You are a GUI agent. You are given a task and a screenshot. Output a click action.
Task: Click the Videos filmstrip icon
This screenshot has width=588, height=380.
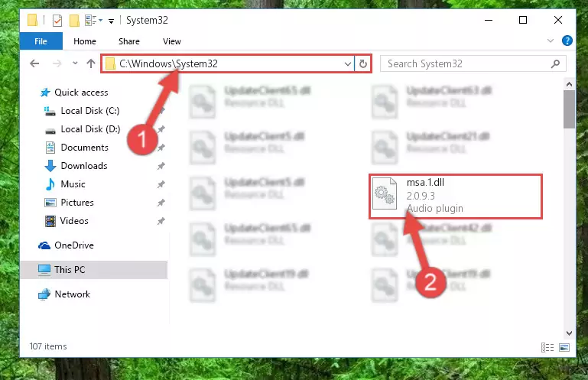(50, 221)
